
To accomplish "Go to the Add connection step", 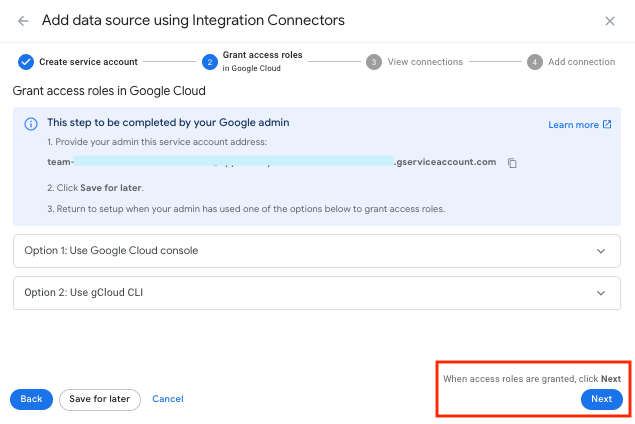I will (581, 62).
